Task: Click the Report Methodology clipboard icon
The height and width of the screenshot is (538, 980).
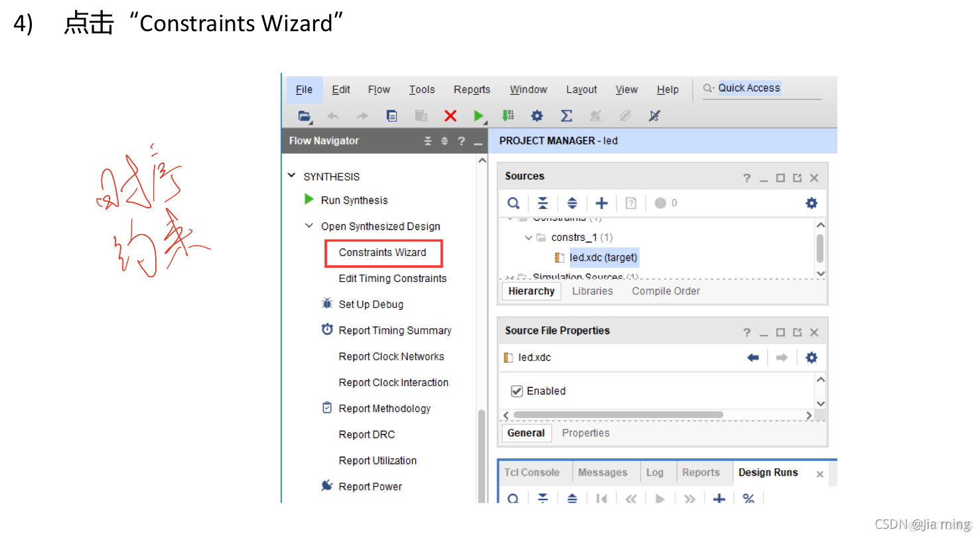Action: coord(327,407)
